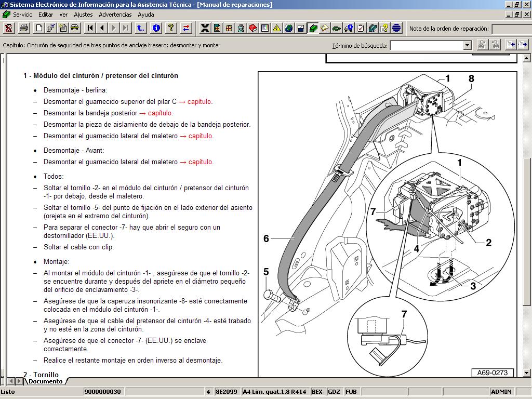
Task: Click the active green repair manual icon
Action: click(x=313, y=28)
